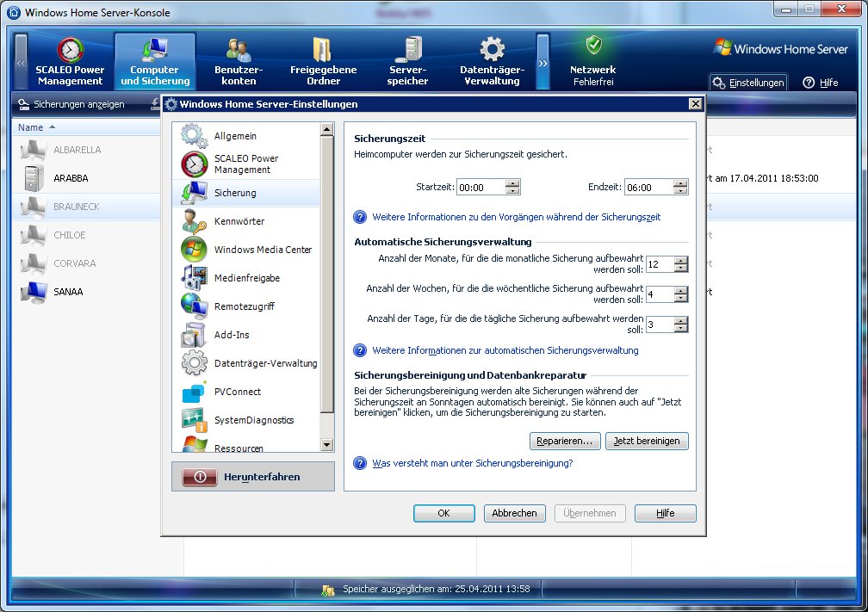
Task: Decrease months of monthly backups kept
Action: (681, 268)
